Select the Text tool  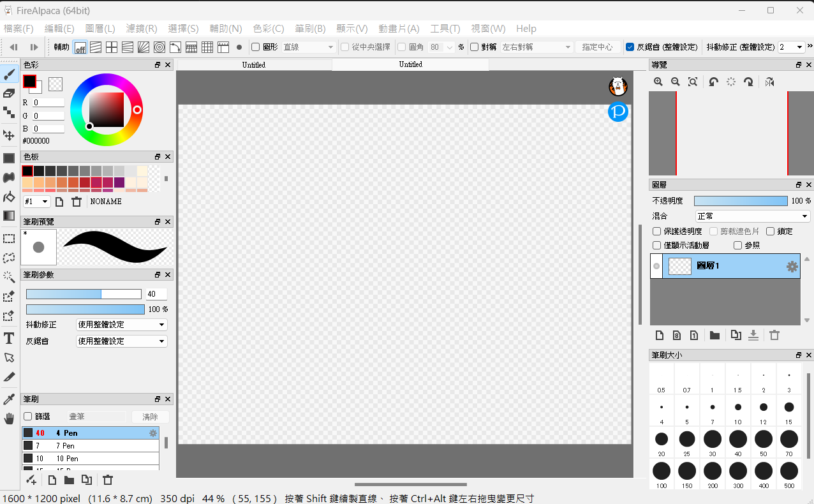coord(9,338)
